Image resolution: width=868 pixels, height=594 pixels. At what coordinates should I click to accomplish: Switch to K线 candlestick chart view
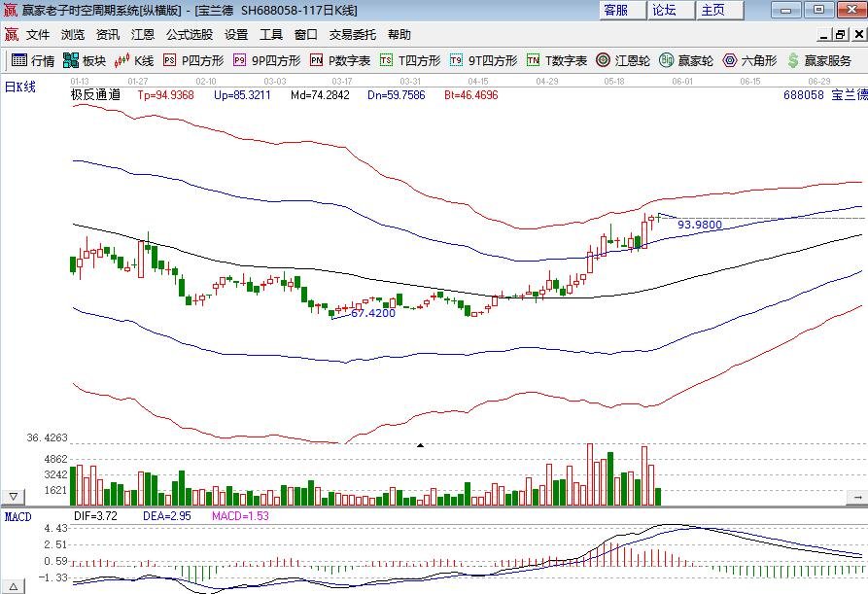pyautogui.click(x=133, y=60)
